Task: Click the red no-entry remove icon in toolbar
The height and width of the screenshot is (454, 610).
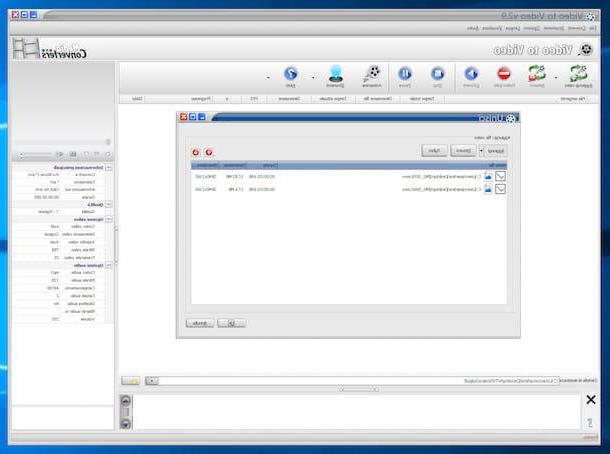Action: coord(504,73)
